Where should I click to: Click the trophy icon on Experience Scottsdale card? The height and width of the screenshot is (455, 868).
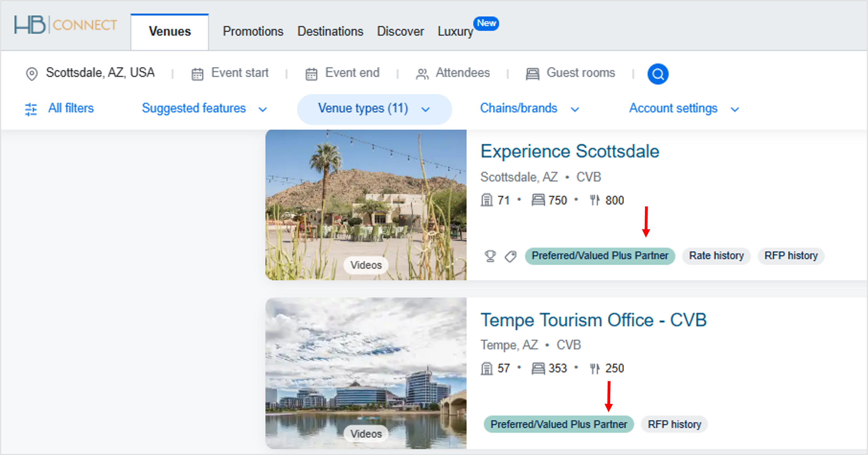pos(490,256)
